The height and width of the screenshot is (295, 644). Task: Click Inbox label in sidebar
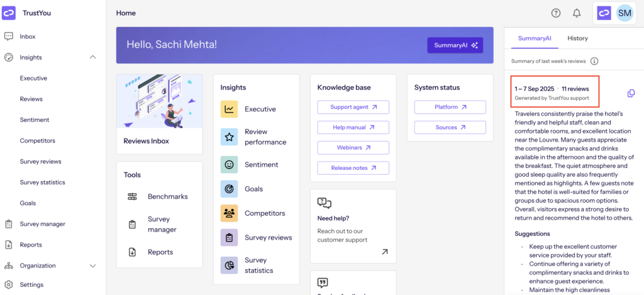(28, 36)
